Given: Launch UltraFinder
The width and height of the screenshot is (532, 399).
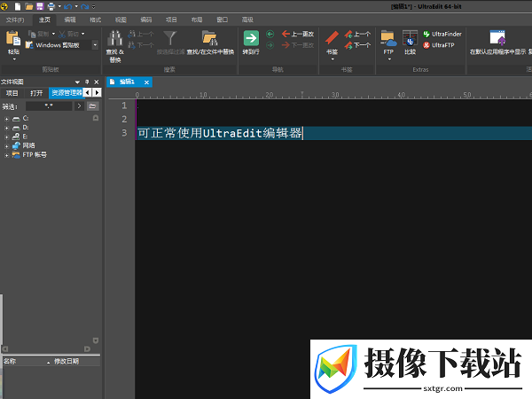Looking at the screenshot, I should click(x=442, y=34).
